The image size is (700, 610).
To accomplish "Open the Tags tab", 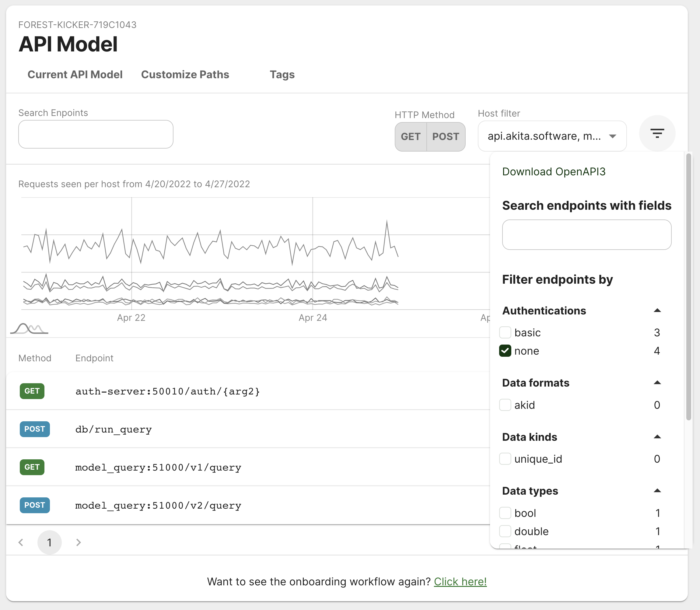I will point(282,75).
